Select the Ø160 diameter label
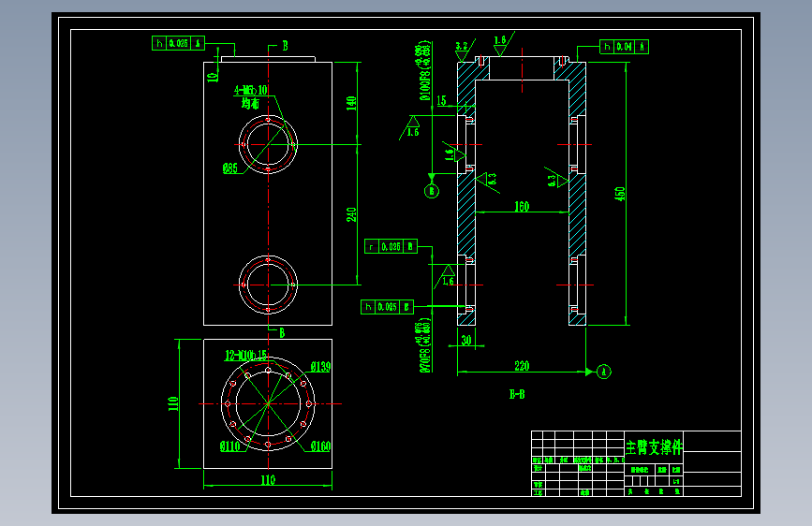 pyautogui.click(x=320, y=446)
